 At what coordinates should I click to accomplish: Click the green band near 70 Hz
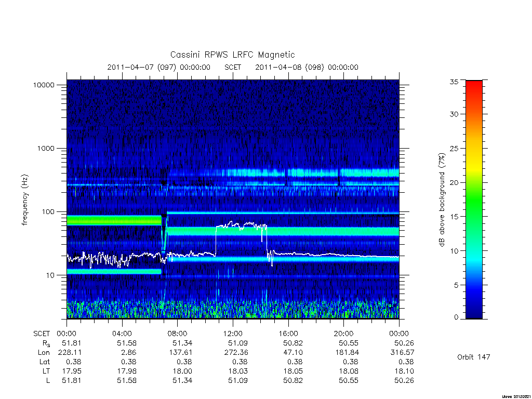[114, 220]
